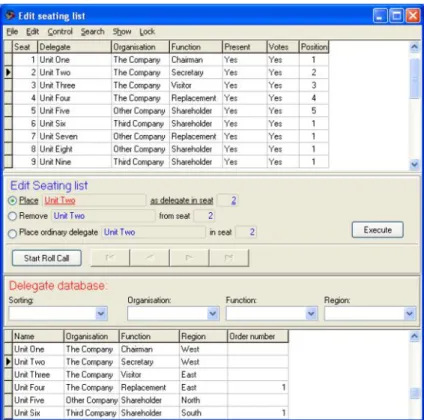This screenshot has width=424, height=420.
Task: Go to next record navigation button
Action: click(189, 258)
